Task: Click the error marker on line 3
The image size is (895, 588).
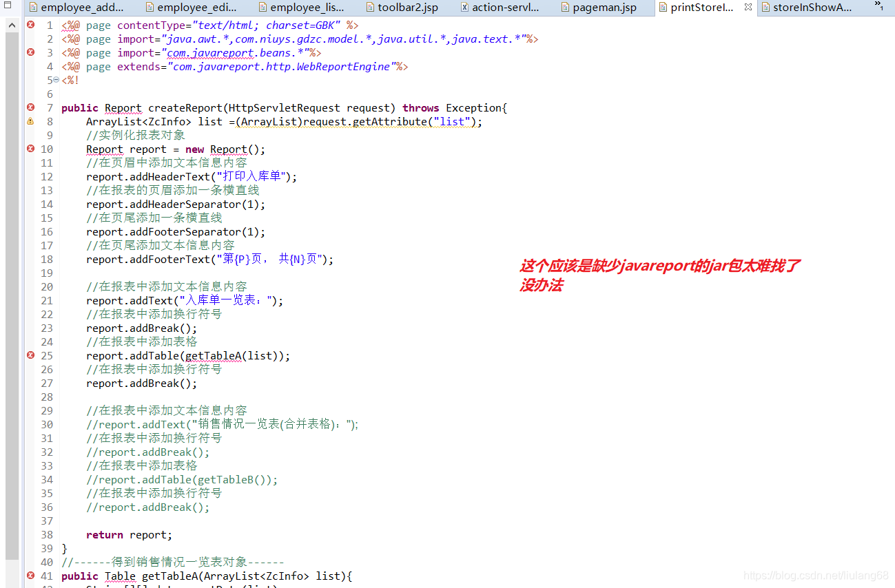Action: (30, 52)
